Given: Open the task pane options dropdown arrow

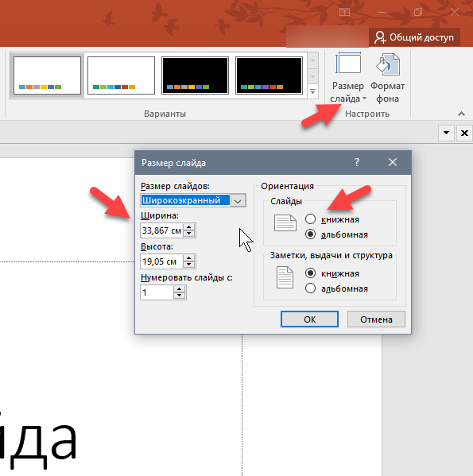Looking at the screenshot, I should click(x=446, y=134).
